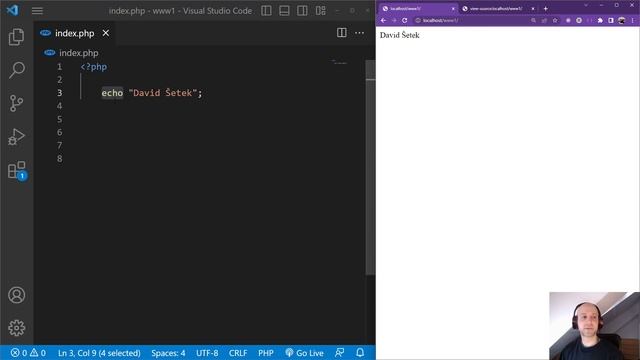Viewport: 640px width, 360px height.
Task: Click line number 5 in the gutter
Action: point(60,119)
